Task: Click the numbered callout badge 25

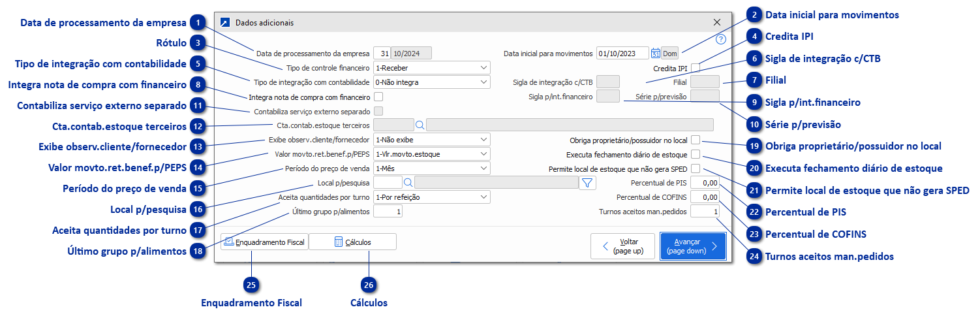Action: (x=252, y=284)
